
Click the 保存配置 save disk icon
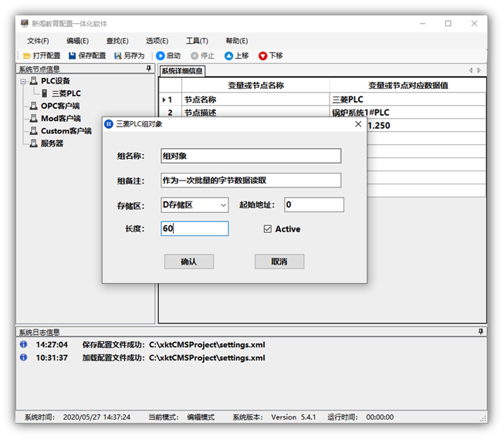pyautogui.click(x=72, y=56)
